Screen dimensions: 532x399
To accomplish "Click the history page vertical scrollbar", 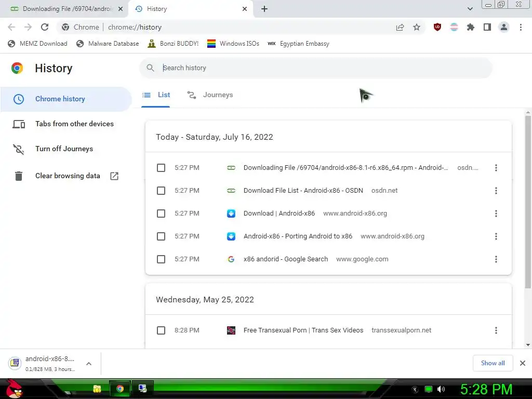I will pyautogui.click(x=528, y=202).
